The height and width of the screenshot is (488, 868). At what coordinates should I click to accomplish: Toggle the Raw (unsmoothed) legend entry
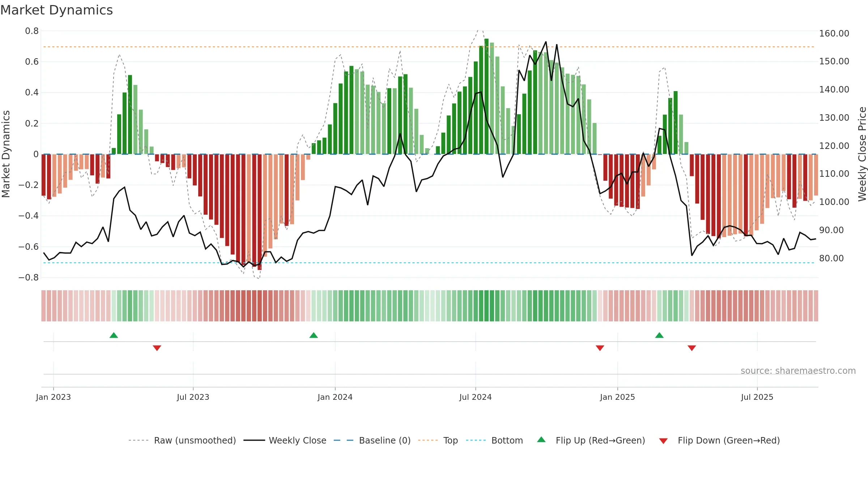(182, 440)
